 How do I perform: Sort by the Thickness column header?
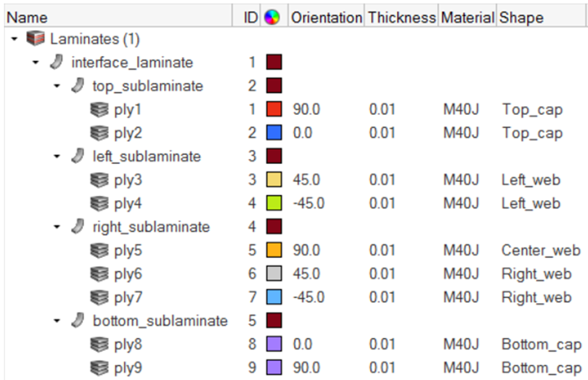401,18
